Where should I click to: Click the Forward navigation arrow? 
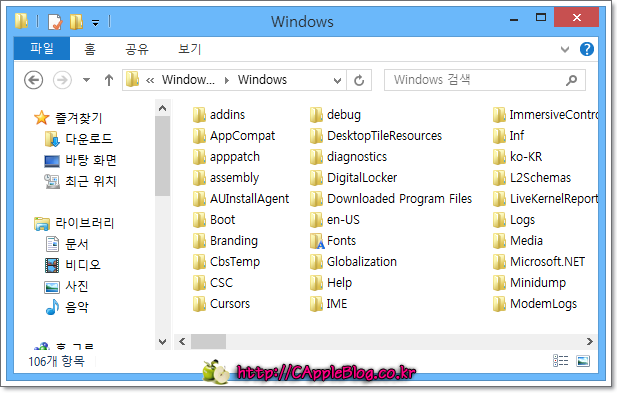click(62, 80)
